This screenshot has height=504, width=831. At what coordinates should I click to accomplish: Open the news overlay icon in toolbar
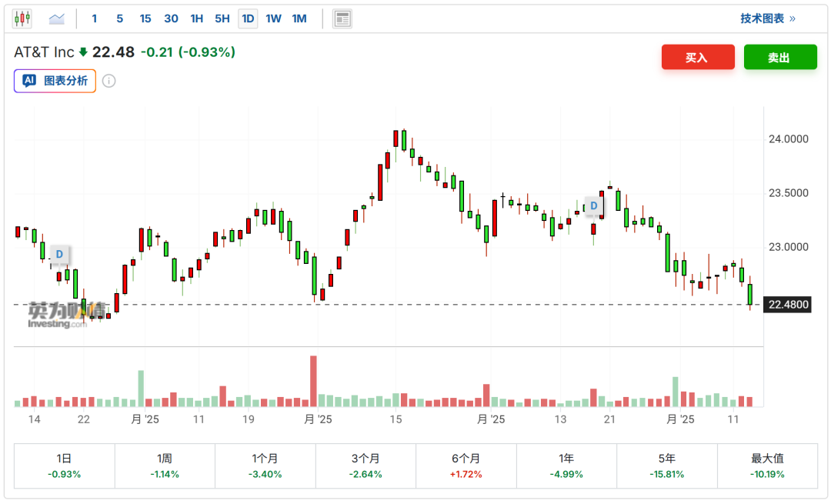tap(342, 19)
